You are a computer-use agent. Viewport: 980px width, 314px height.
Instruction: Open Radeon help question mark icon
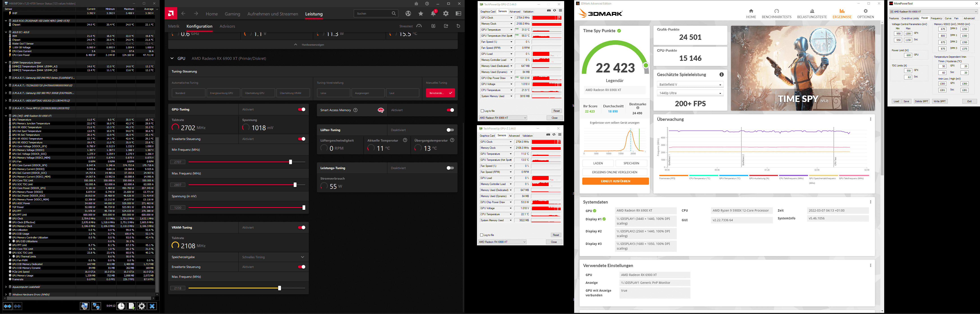click(x=427, y=3)
